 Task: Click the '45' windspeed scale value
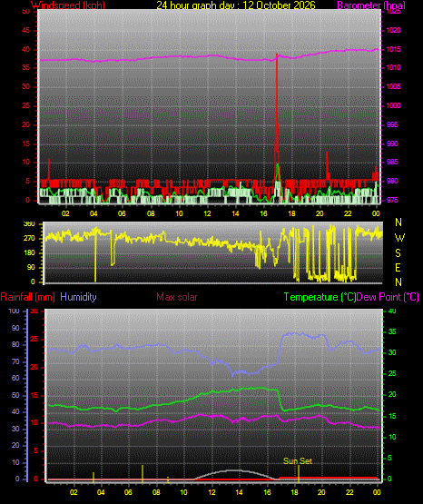click(25, 31)
